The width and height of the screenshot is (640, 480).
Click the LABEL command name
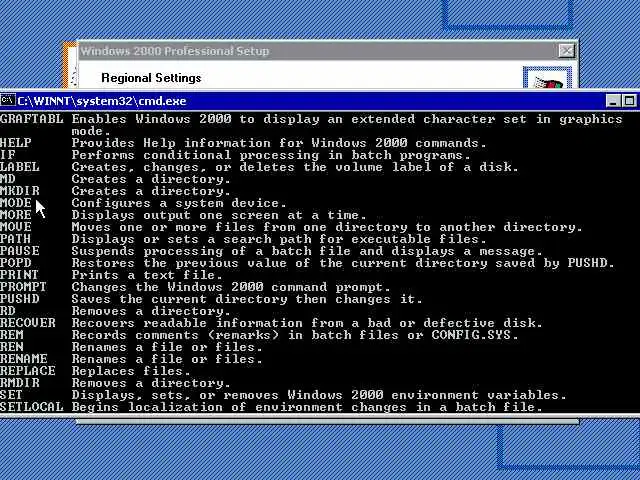tap(20, 167)
